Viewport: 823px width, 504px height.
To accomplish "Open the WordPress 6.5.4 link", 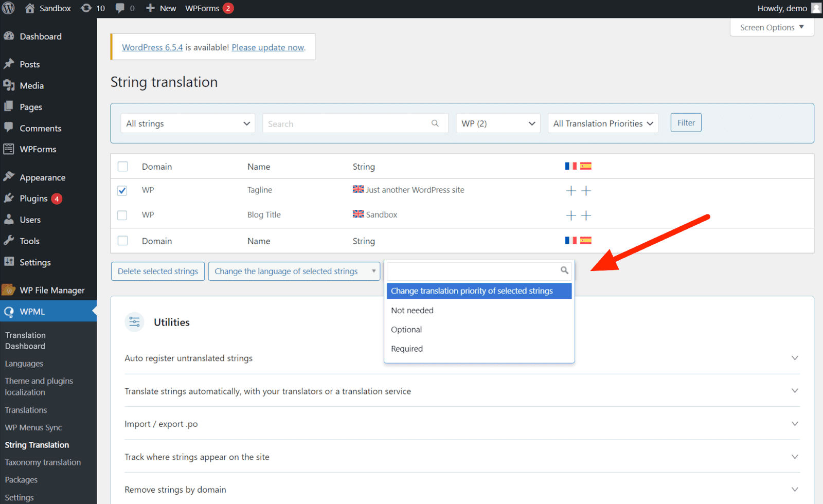I will coord(152,47).
